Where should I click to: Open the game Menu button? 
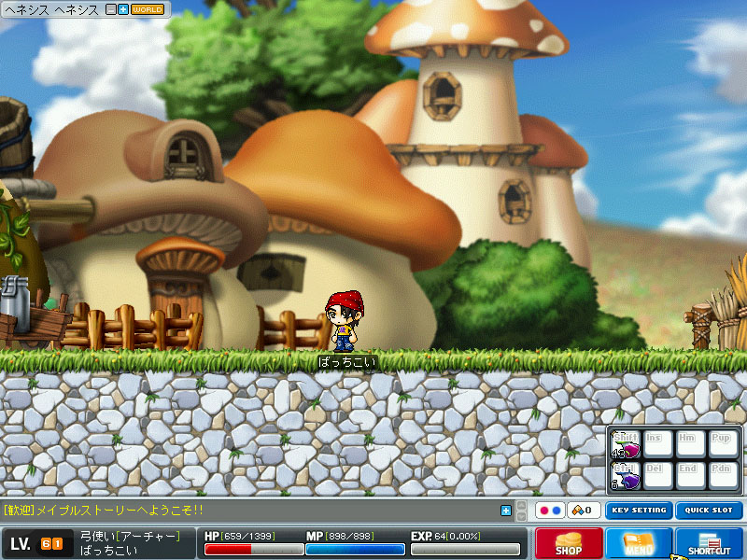(639, 543)
